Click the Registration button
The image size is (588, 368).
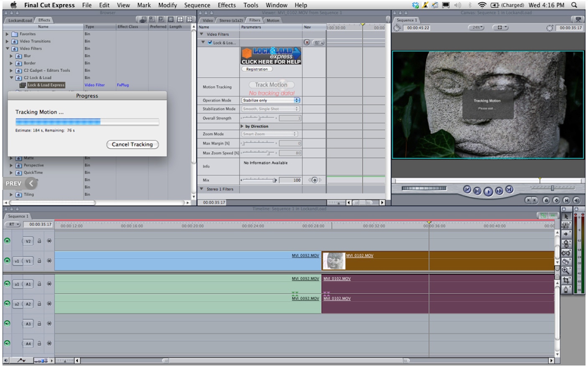(x=257, y=69)
